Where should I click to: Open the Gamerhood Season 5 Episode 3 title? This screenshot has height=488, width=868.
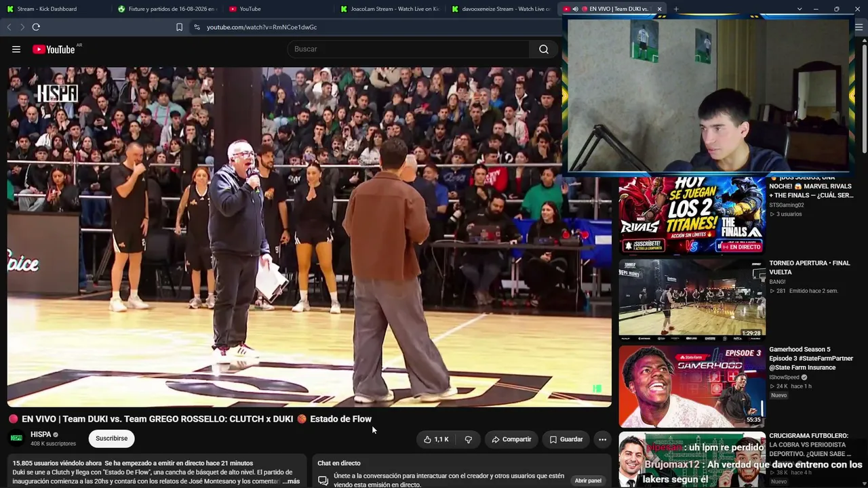pyautogui.click(x=811, y=359)
